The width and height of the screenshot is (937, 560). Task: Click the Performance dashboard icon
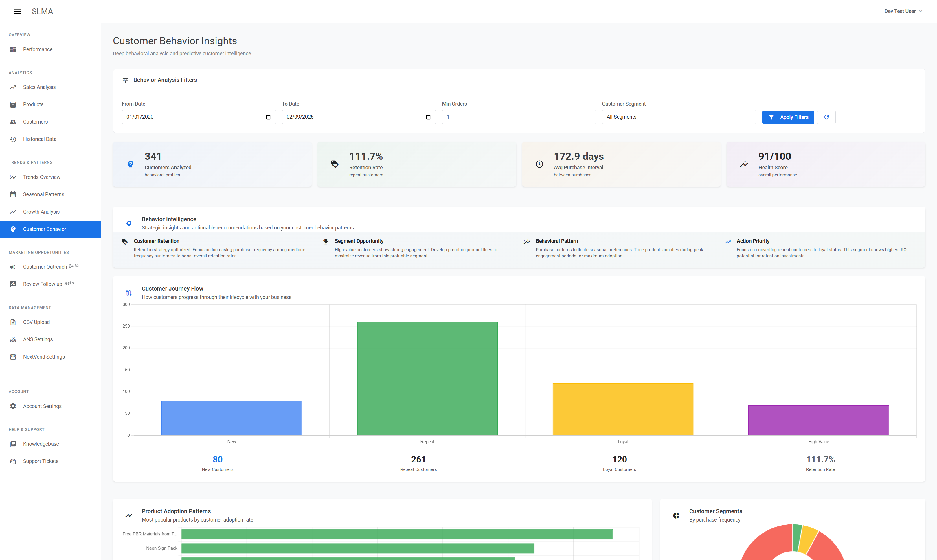[x=13, y=49]
